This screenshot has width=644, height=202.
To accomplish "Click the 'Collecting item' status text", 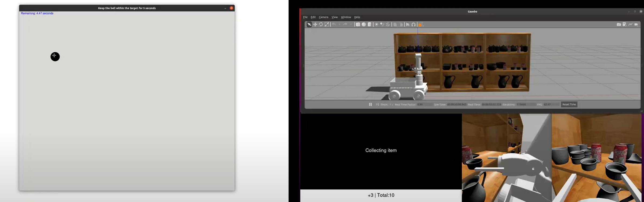I will (381, 150).
